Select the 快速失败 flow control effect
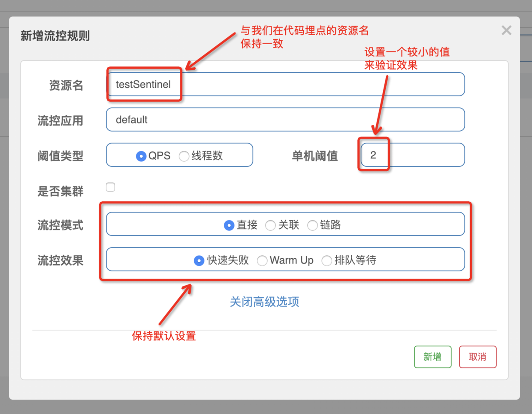Viewport: 532px width, 414px height. (x=199, y=260)
